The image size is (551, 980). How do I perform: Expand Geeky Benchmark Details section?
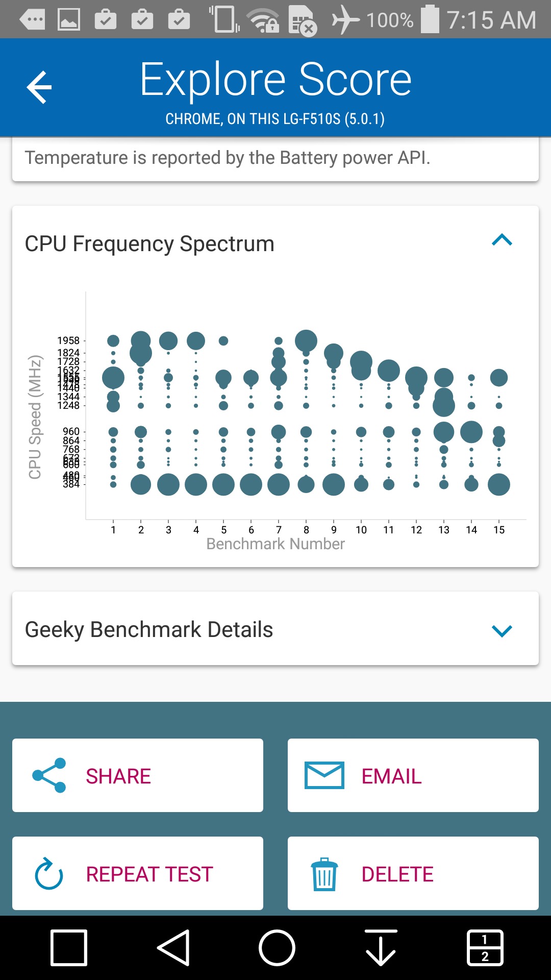click(502, 631)
